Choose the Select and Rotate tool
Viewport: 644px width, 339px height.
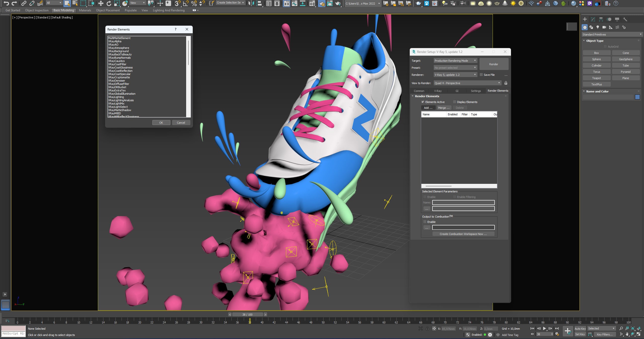point(109,3)
